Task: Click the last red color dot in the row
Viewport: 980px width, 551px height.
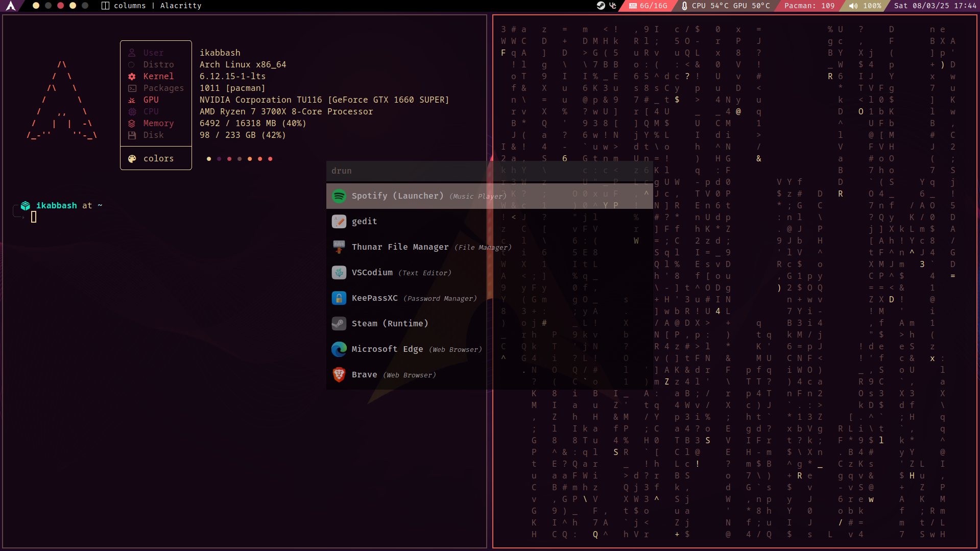Action: [270, 159]
